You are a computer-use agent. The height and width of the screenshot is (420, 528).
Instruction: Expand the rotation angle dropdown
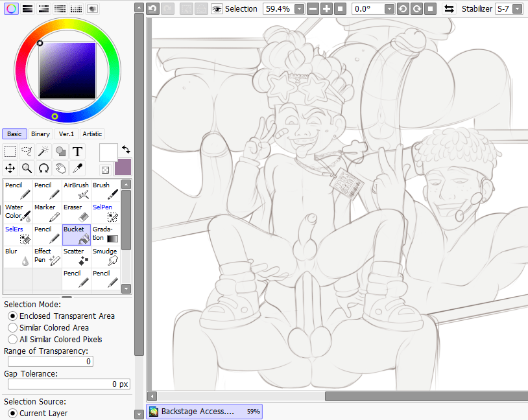(389, 9)
